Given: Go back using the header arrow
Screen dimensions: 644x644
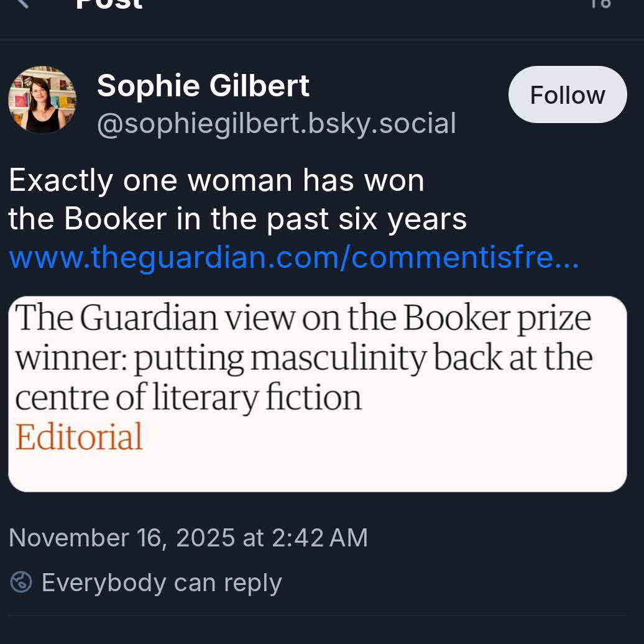Looking at the screenshot, I should click(x=22, y=2).
